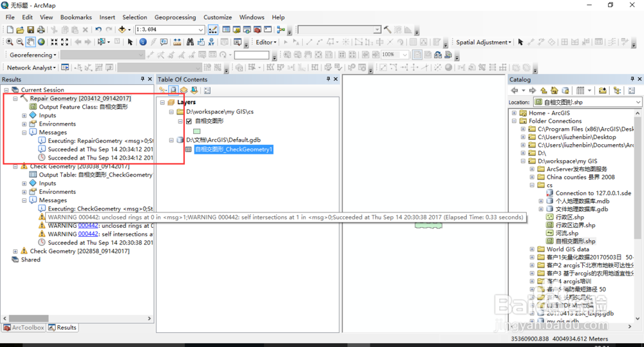644x347 pixels.
Task: Close the Catalog panel
Action: click(639, 79)
